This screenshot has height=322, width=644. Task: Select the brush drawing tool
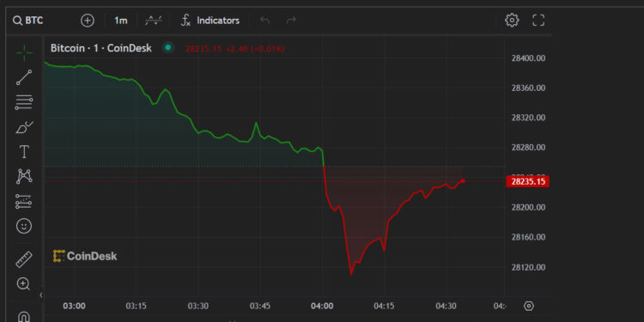tap(24, 127)
